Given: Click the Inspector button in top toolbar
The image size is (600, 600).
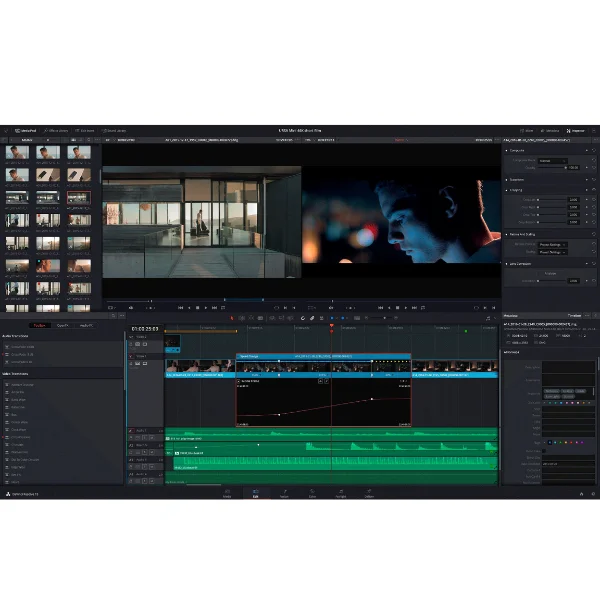Looking at the screenshot, I should 574,130.
